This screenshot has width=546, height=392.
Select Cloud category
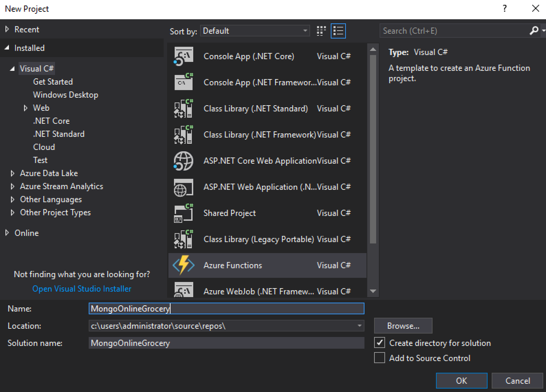[44, 147]
